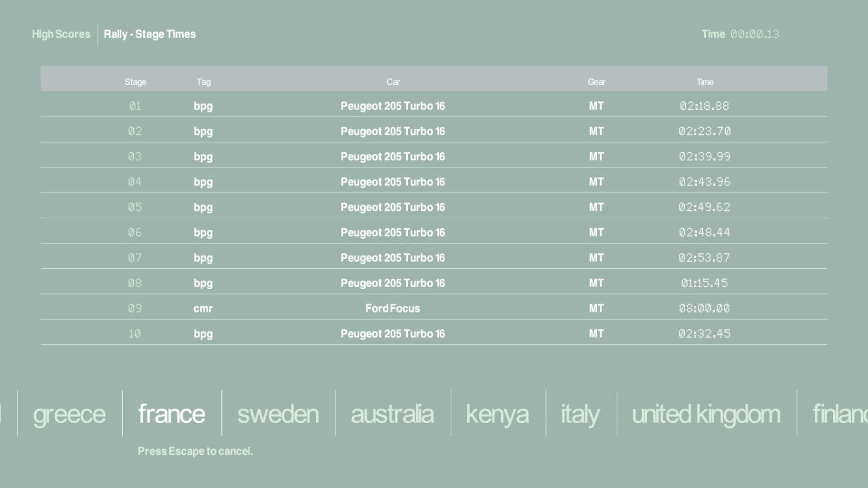Select the greece country tab
This screenshot has width=868, height=488.
click(69, 414)
